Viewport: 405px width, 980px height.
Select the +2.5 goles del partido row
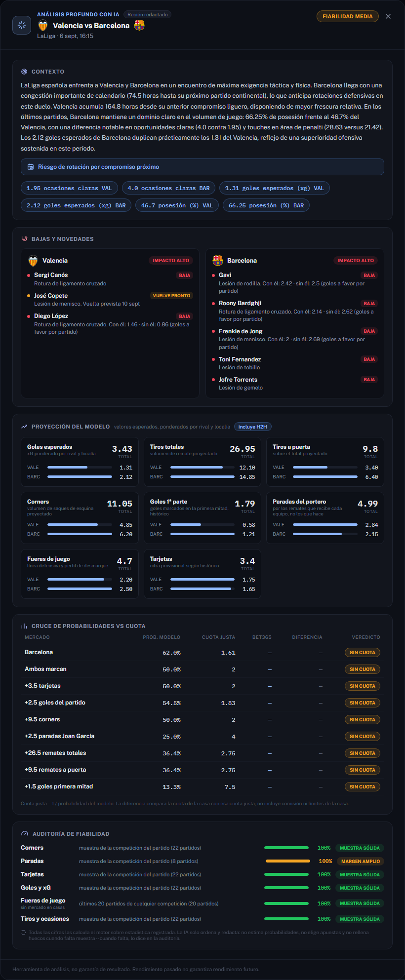tap(202, 703)
